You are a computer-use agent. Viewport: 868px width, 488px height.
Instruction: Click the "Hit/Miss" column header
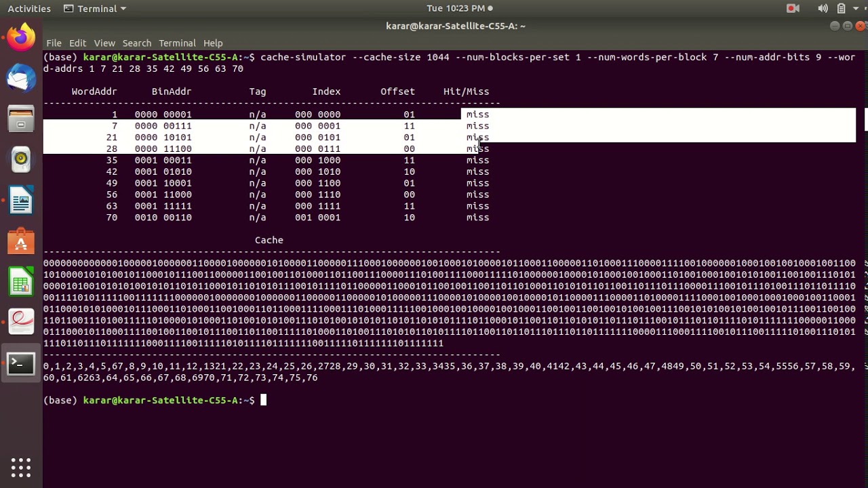pos(466,91)
